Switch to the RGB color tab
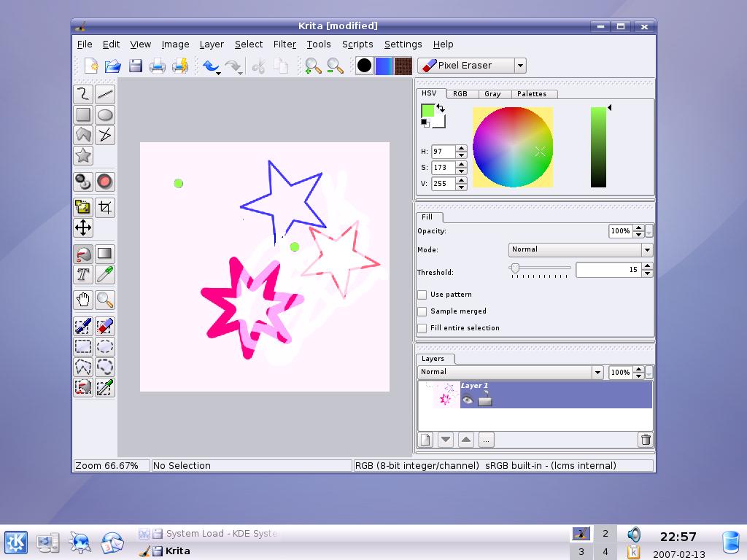The height and width of the screenshot is (560, 747). [460, 94]
